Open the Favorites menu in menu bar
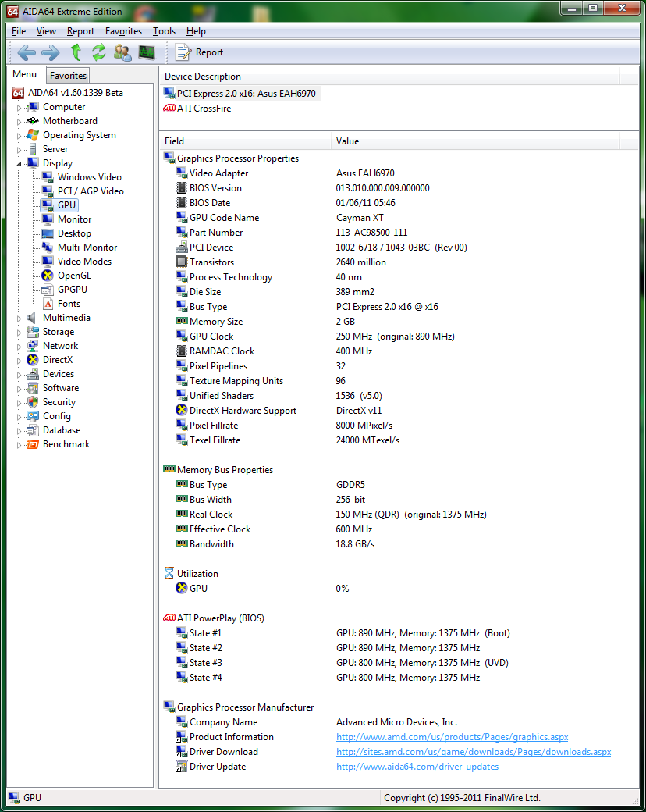The height and width of the screenshot is (812, 646). pyautogui.click(x=123, y=31)
